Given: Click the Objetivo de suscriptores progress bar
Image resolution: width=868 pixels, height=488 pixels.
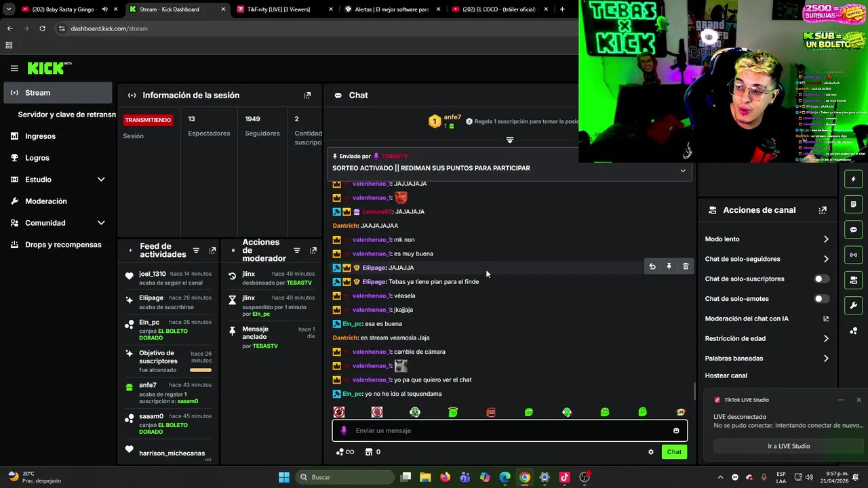Looking at the screenshot, I should [201, 370].
